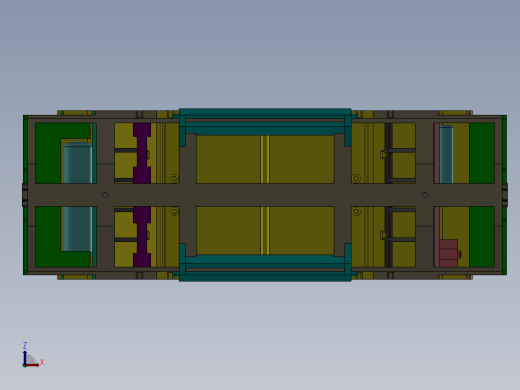520x390 pixels.
Task: Select the dark central longitudinal beam
Action: click(x=265, y=195)
